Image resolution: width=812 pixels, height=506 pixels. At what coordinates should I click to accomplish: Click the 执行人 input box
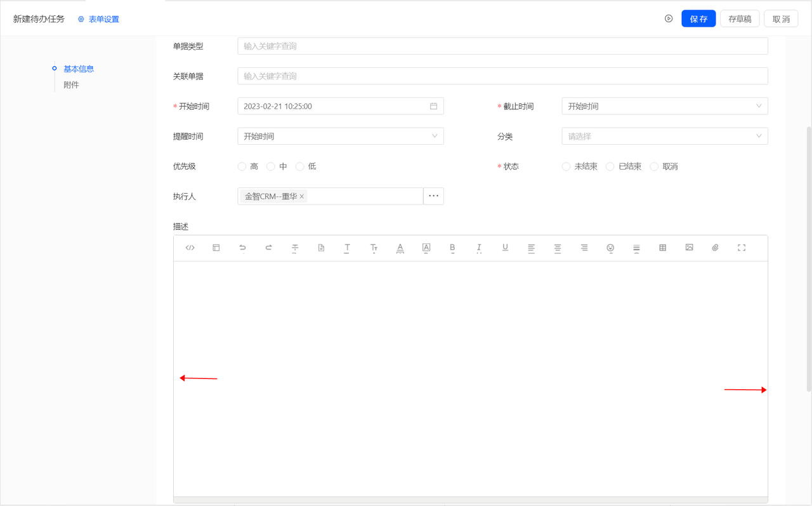click(x=330, y=196)
